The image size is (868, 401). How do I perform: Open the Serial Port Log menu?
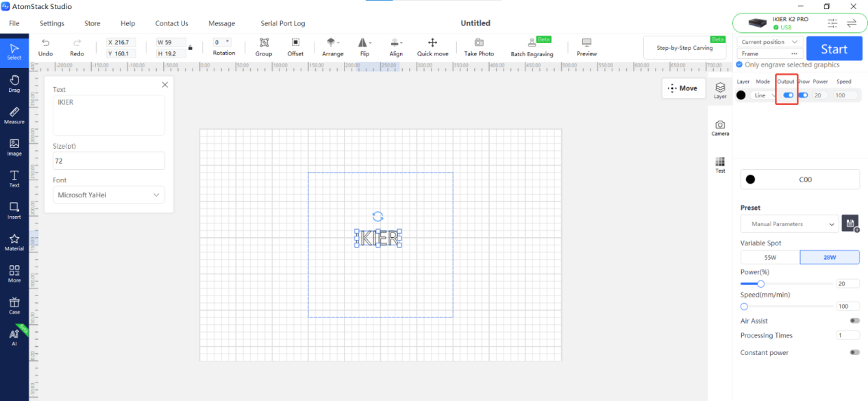tap(283, 23)
